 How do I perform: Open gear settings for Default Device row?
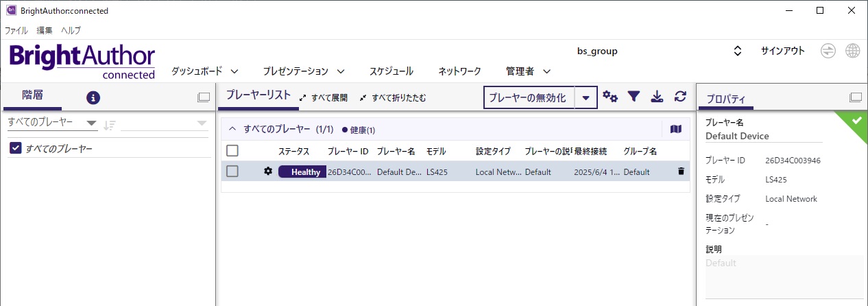(x=268, y=172)
